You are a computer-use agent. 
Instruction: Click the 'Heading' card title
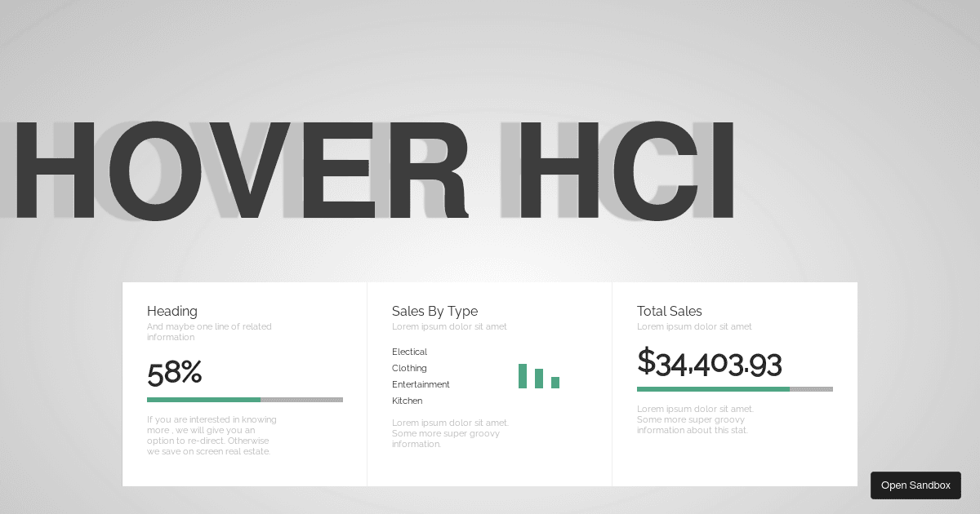172,311
